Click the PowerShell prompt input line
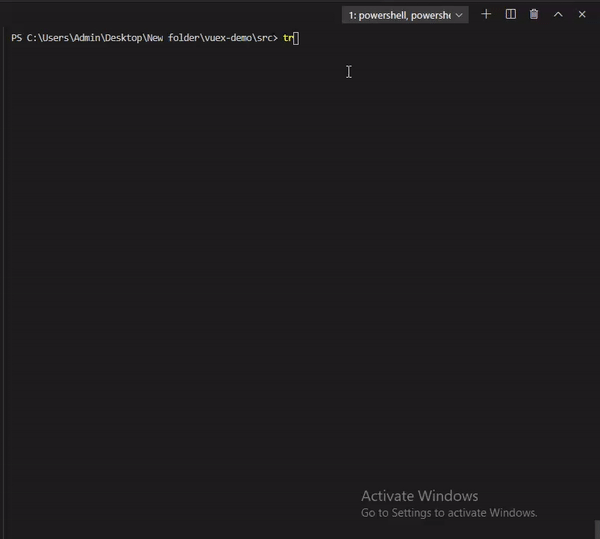This screenshot has width=600, height=539. 155,38
